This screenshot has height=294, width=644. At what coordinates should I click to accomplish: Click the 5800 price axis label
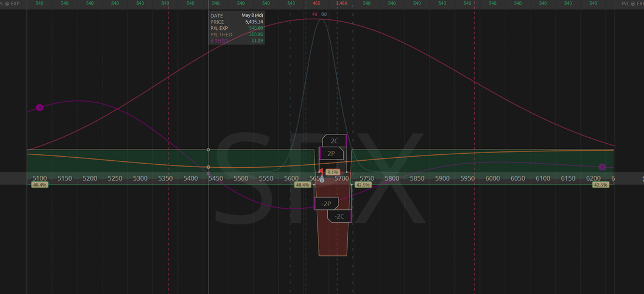point(392,178)
